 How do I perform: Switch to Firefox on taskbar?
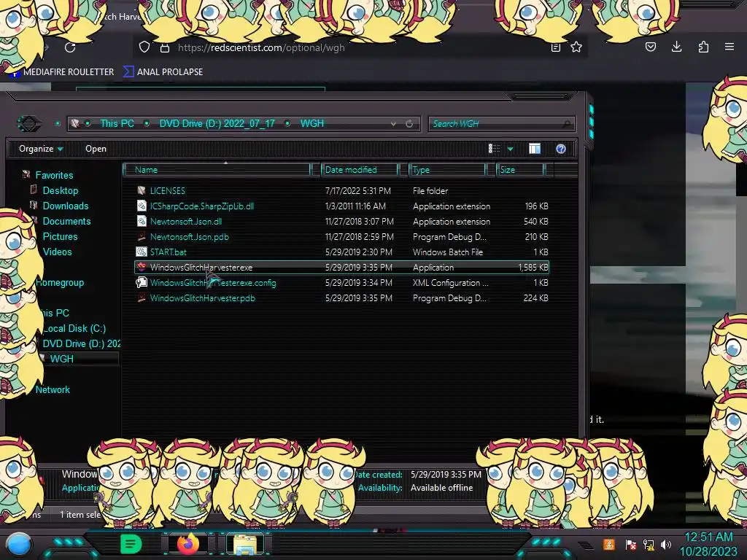pos(188,544)
